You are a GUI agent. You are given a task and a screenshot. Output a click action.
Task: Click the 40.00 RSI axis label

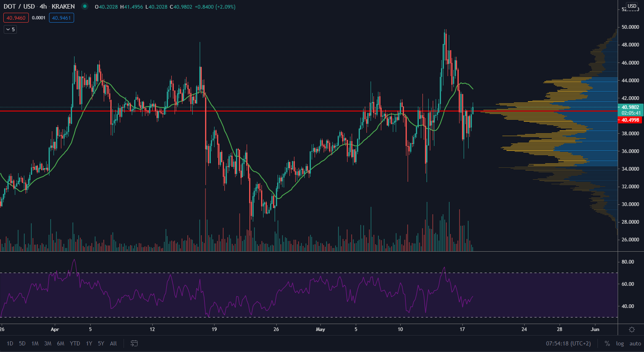(x=628, y=306)
